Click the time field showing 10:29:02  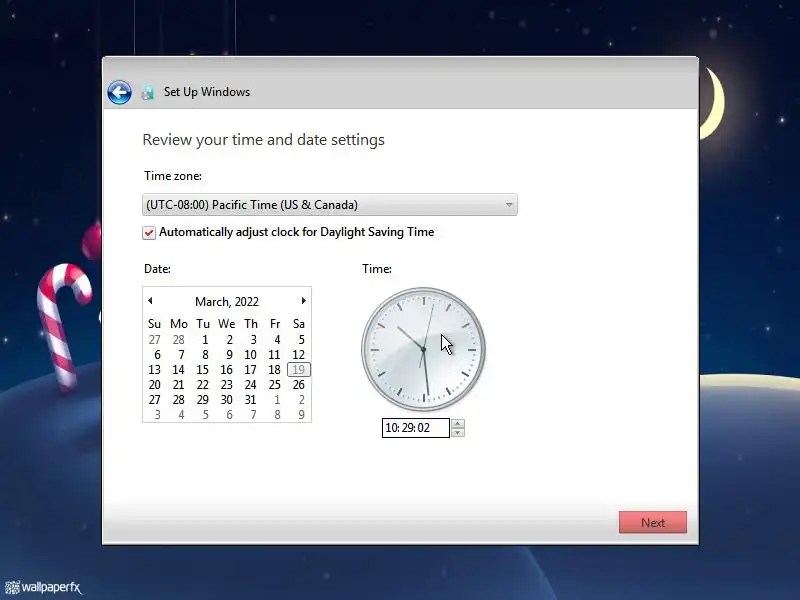tap(415, 428)
